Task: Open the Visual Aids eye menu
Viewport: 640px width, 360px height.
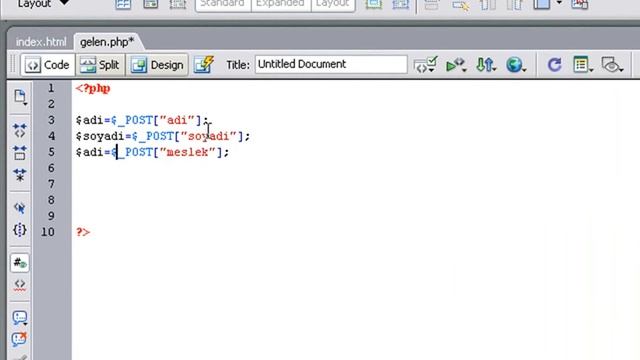Action: pos(612,65)
